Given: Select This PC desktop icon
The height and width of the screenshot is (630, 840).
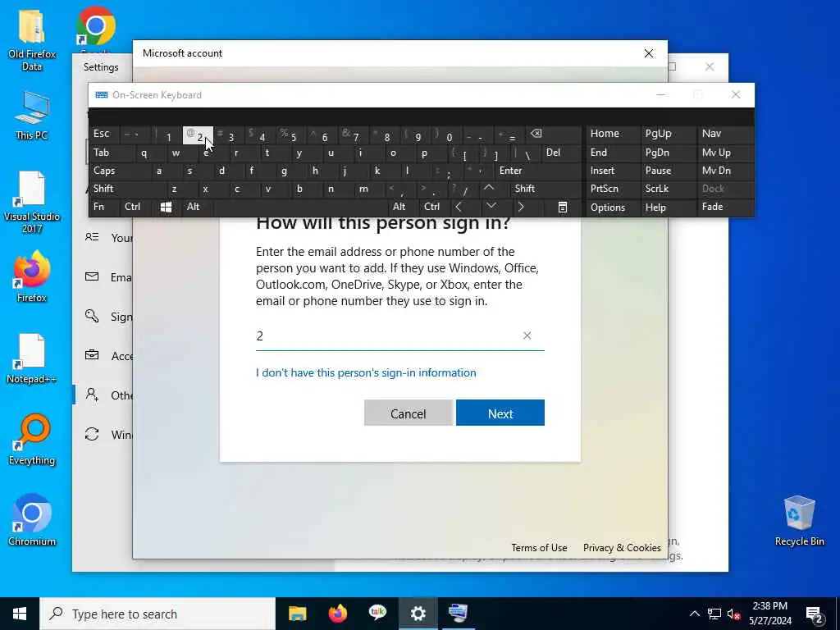Looking at the screenshot, I should pyautogui.click(x=32, y=116).
